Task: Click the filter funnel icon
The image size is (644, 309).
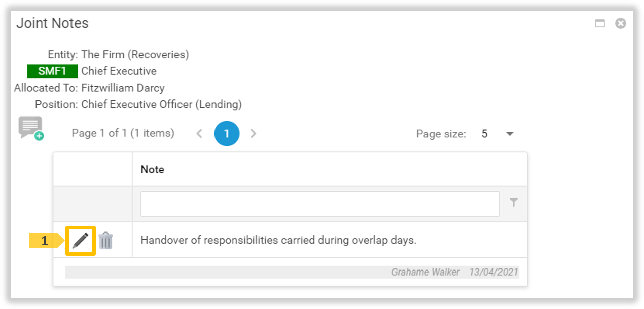Action: [514, 203]
